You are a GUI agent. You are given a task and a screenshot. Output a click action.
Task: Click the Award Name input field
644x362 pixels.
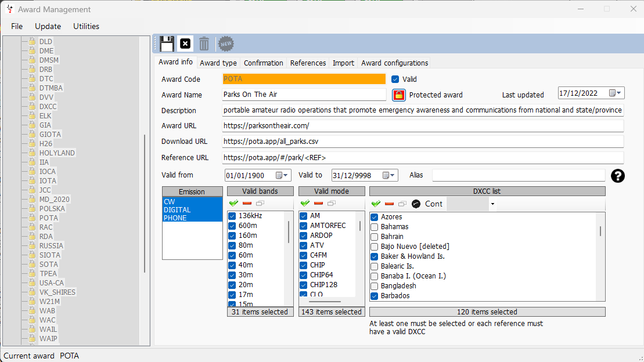point(304,95)
